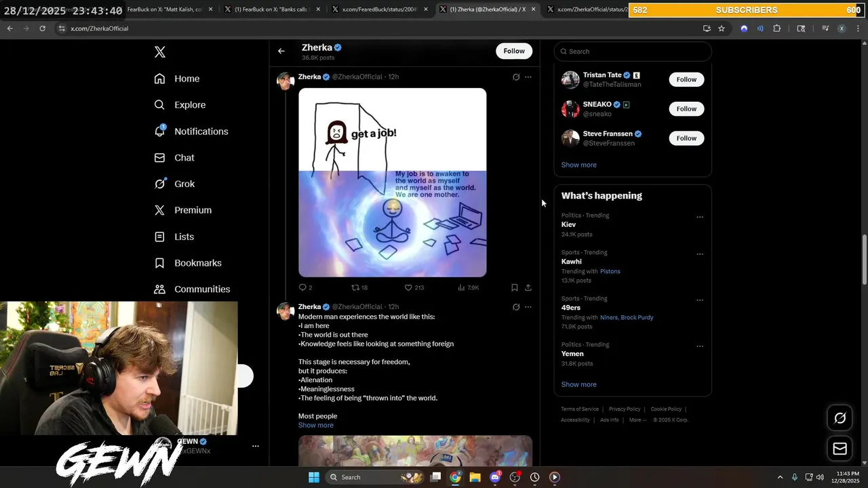
Task: Open more options on image post
Action: [528, 77]
